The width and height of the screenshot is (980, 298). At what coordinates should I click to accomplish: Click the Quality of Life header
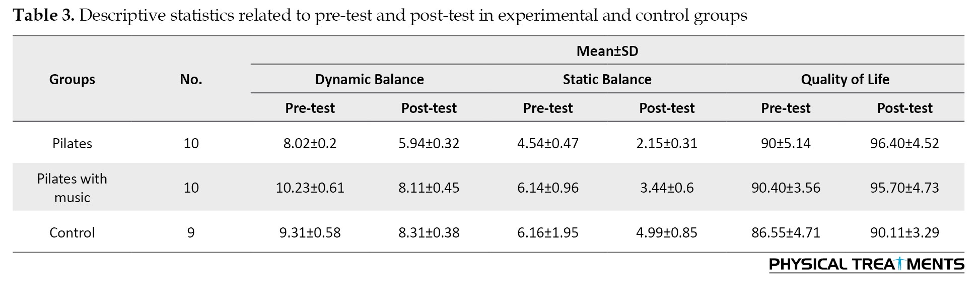pyautogui.click(x=845, y=79)
